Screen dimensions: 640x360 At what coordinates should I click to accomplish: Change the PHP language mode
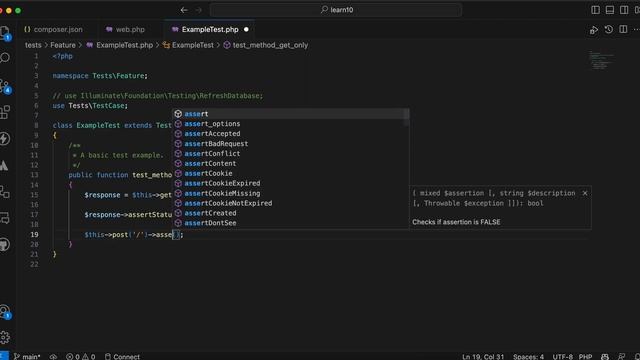pos(585,356)
